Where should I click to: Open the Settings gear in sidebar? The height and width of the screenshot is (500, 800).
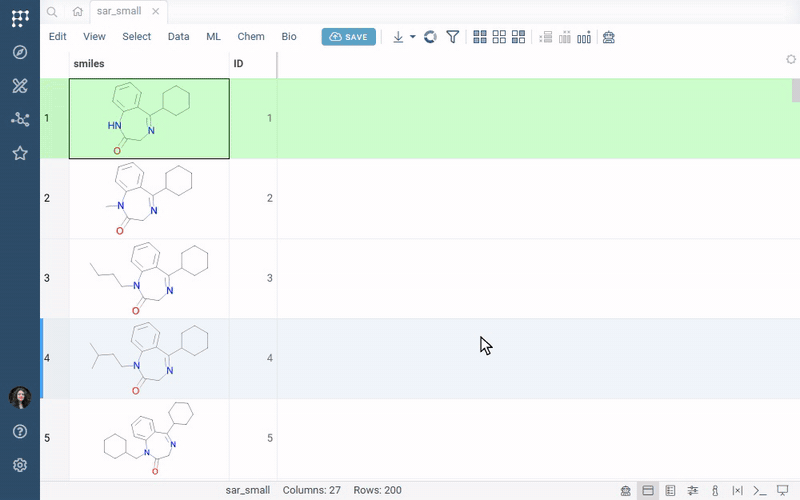click(20, 465)
